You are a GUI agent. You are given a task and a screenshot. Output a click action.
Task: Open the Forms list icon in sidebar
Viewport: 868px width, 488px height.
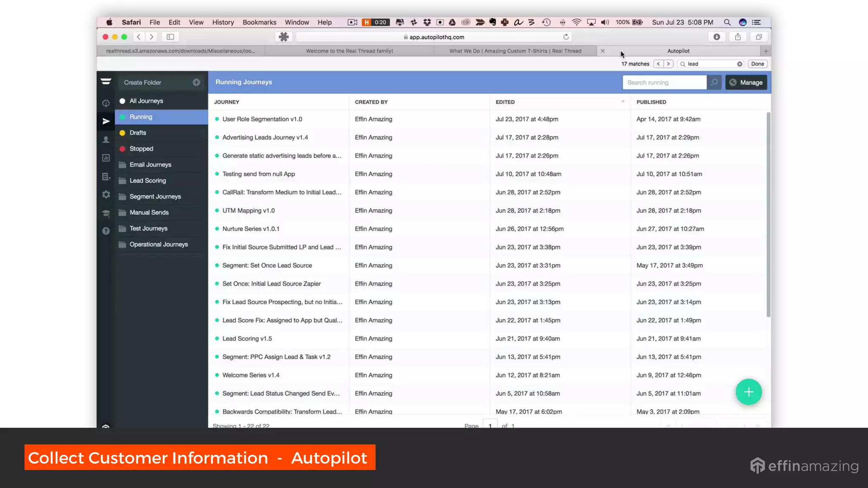(106, 177)
